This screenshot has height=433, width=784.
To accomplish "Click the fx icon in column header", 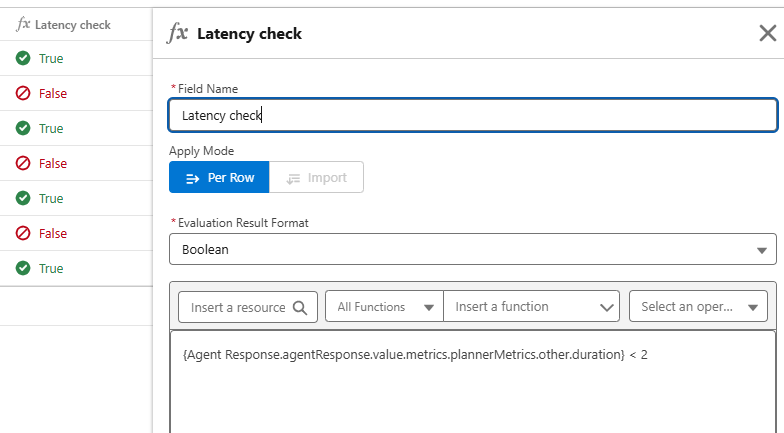I will pos(23,24).
